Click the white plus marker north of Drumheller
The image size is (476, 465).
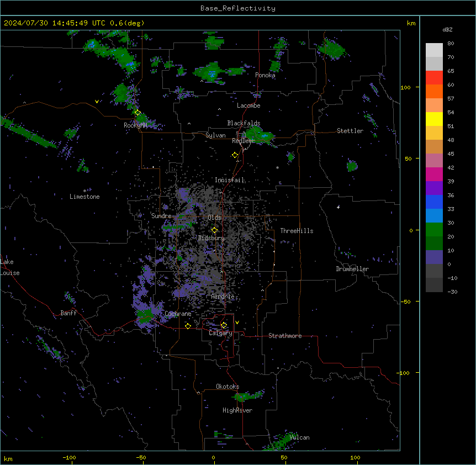[x=338, y=207]
